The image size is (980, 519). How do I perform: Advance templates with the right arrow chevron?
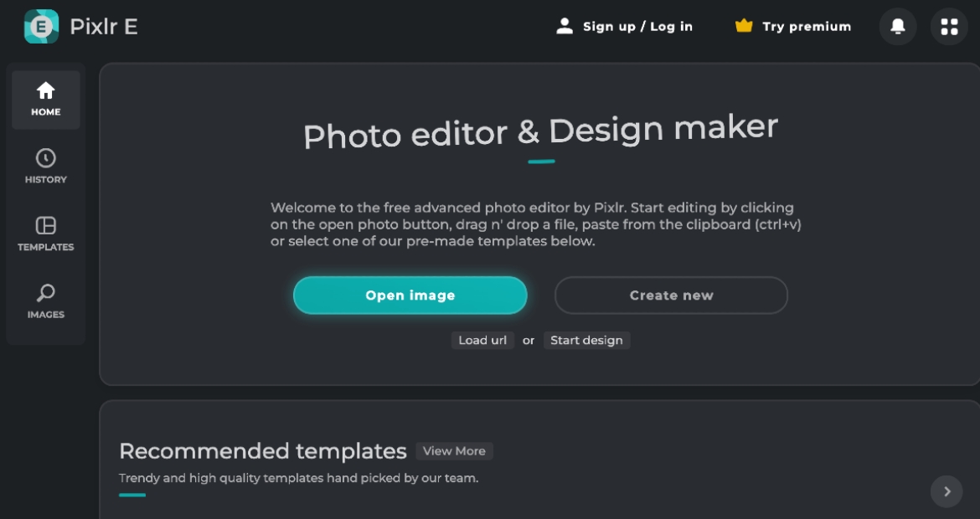point(946,491)
